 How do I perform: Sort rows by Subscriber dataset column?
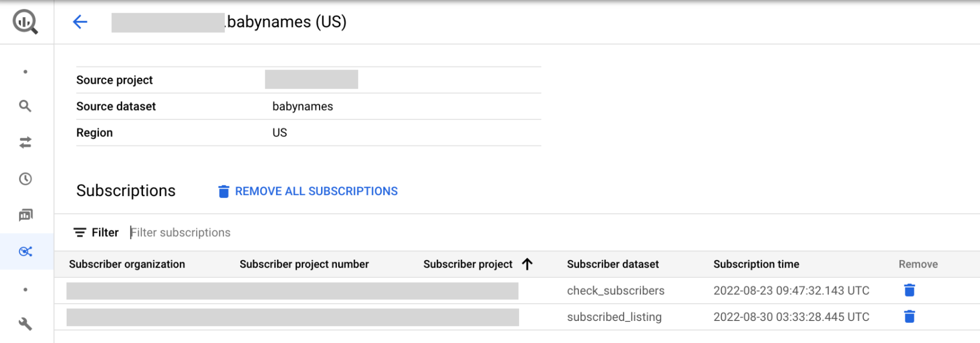tap(612, 264)
